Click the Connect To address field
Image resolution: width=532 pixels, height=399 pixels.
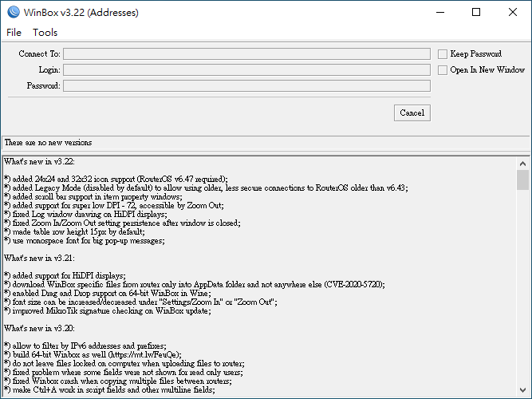coord(246,54)
